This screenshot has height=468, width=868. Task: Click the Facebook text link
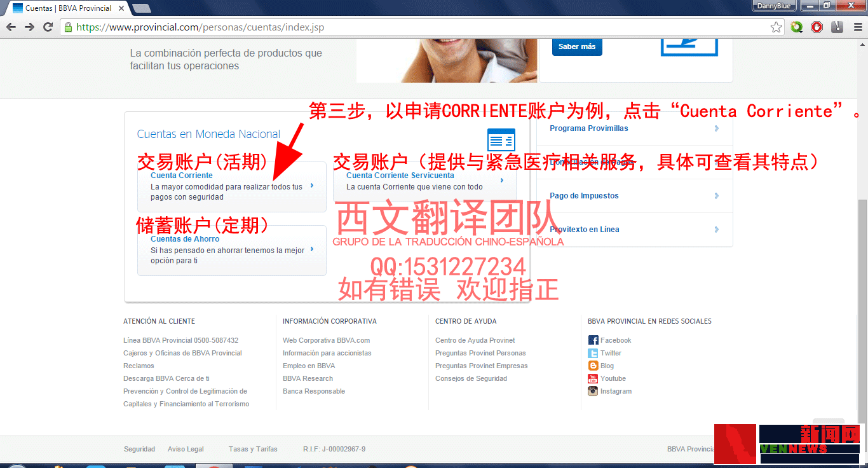pyautogui.click(x=616, y=340)
